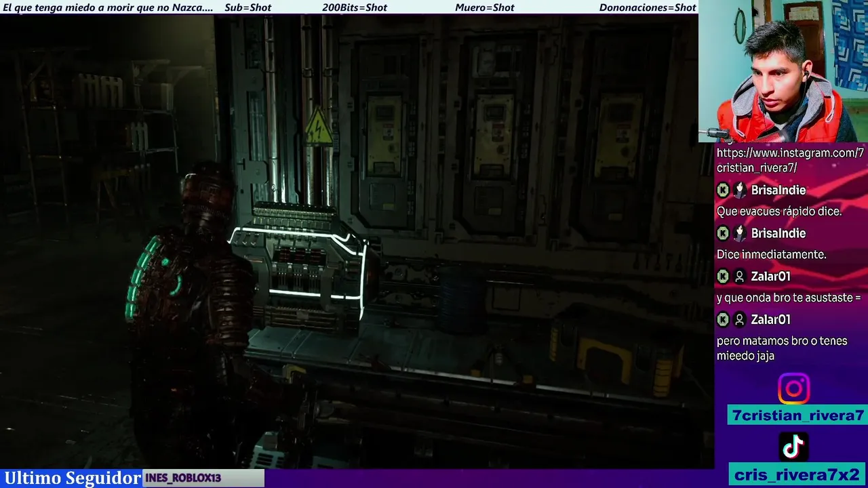Click avatar icon beside first BrisaIndie message

click(x=740, y=190)
